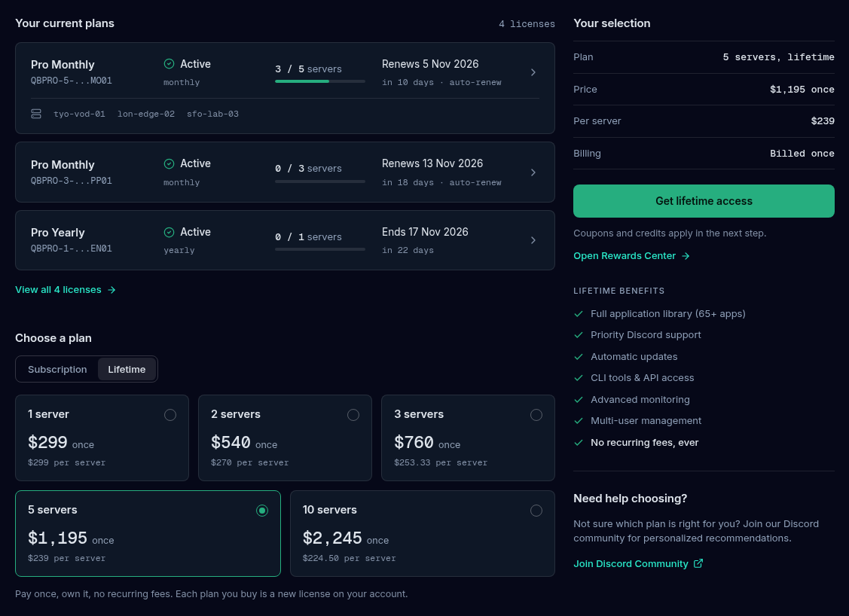Click the checkmark next to Priority Discord support
The height and width of the screenshot is (616, 849).
579,335
